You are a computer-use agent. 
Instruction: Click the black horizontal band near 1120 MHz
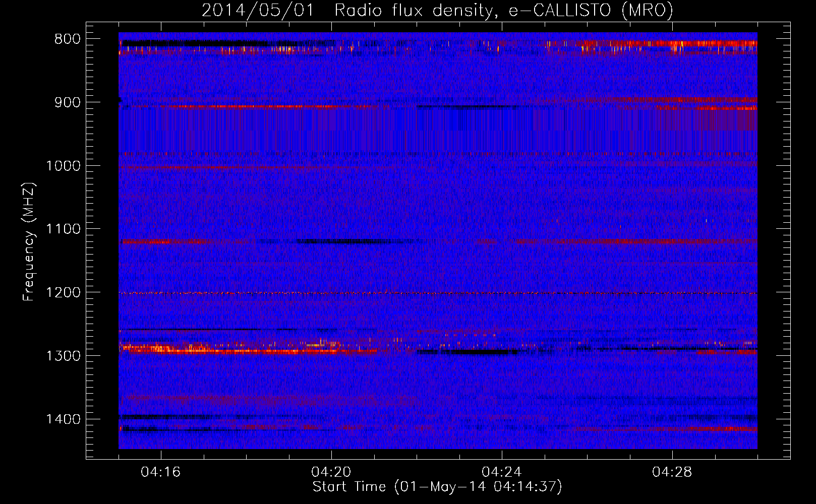click(348, 241)
